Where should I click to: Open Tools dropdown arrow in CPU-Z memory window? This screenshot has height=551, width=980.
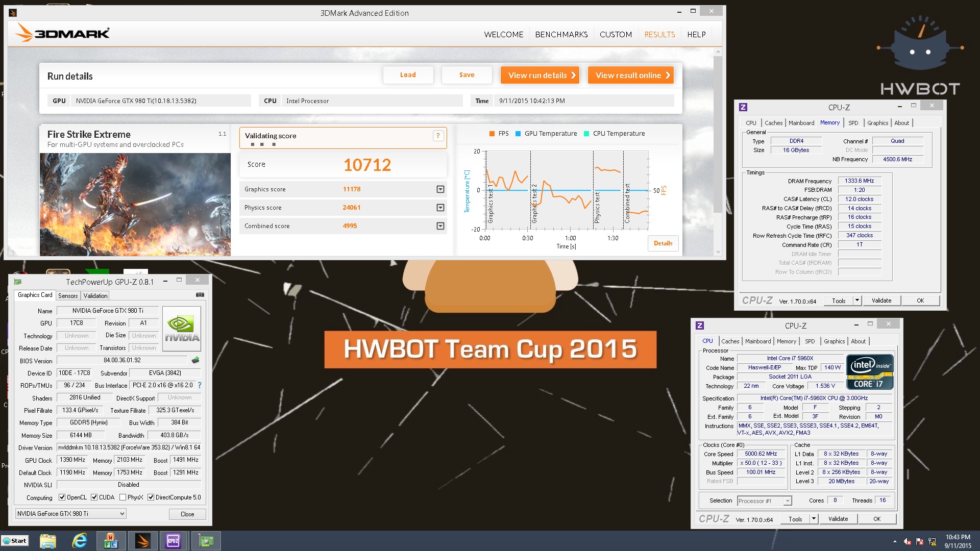pos(857,300)
